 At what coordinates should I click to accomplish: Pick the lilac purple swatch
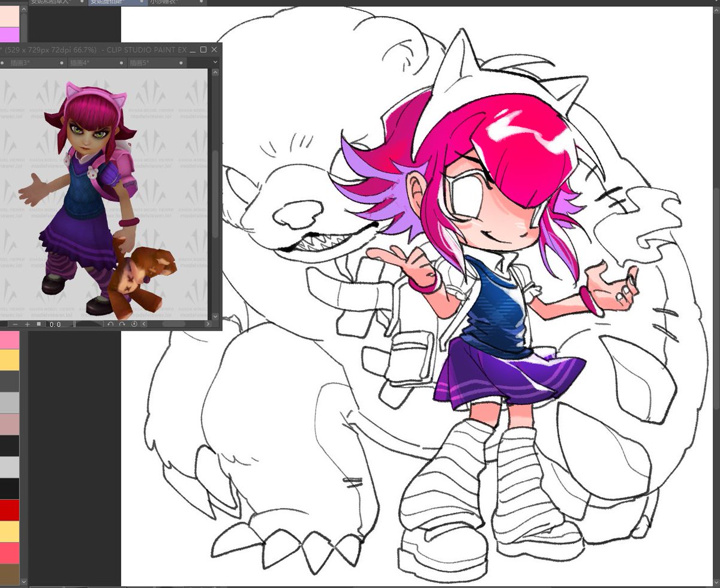(10, 34)
